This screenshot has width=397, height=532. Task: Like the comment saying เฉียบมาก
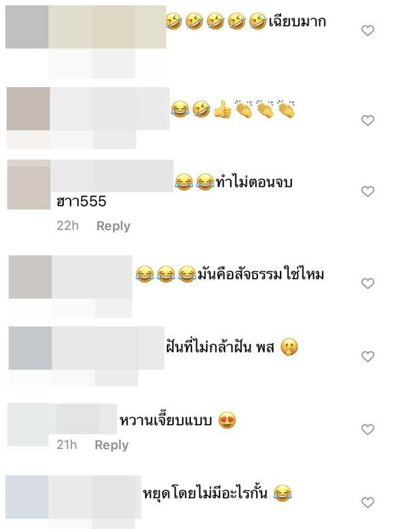[368, 31]
